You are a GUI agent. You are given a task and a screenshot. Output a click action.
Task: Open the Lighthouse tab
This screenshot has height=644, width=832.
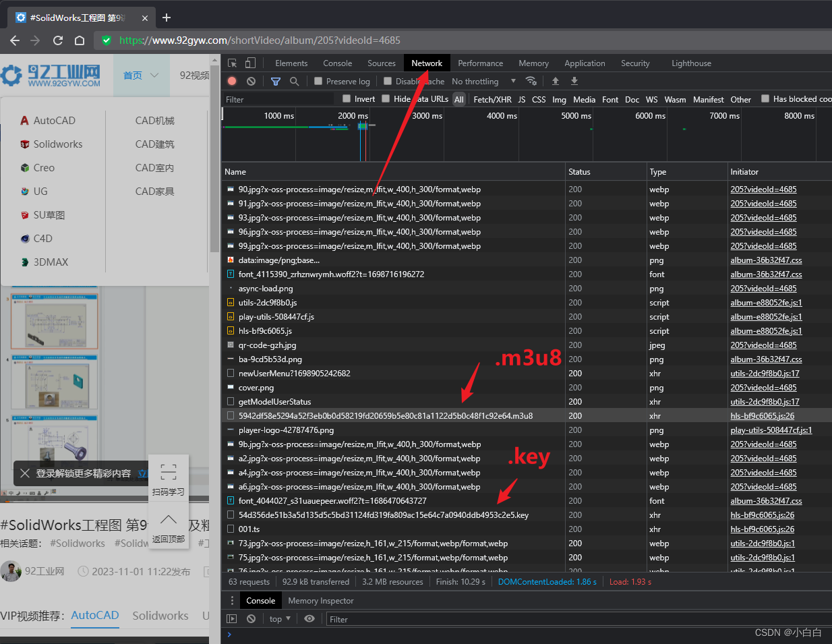click(691, 63)
